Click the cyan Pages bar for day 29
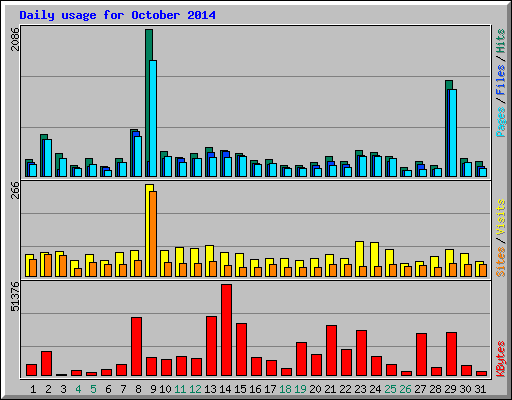 [453, 133]
